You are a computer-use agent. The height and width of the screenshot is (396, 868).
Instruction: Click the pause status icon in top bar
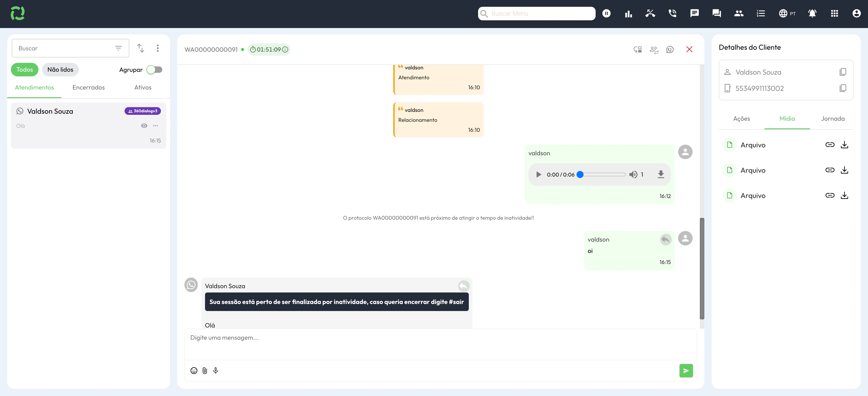(606, 14)
